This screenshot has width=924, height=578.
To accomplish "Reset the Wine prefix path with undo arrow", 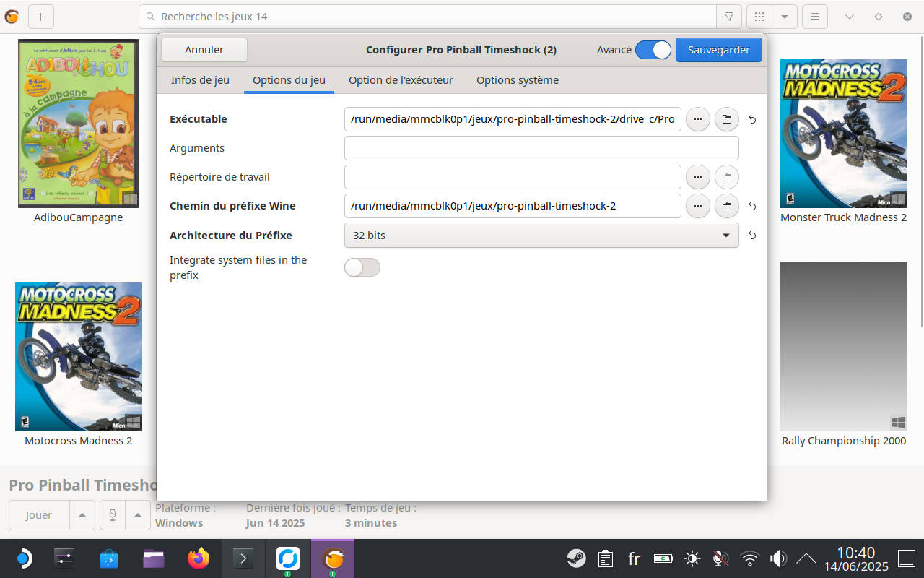I will pyautogui.click(x=752, y=206).
